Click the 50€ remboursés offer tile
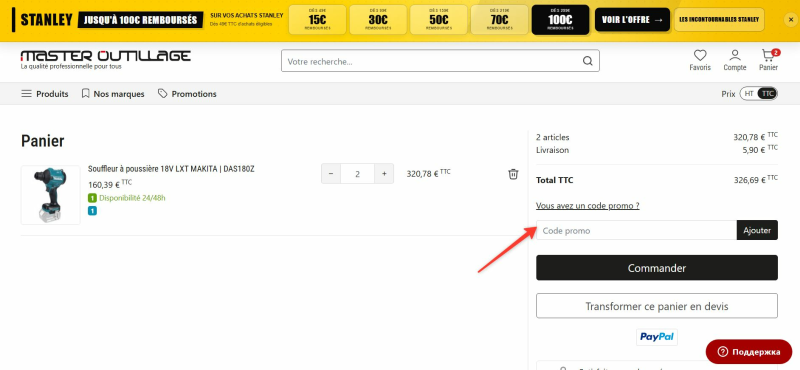Viewport: 800px width, 370px height. pos(439,20)
